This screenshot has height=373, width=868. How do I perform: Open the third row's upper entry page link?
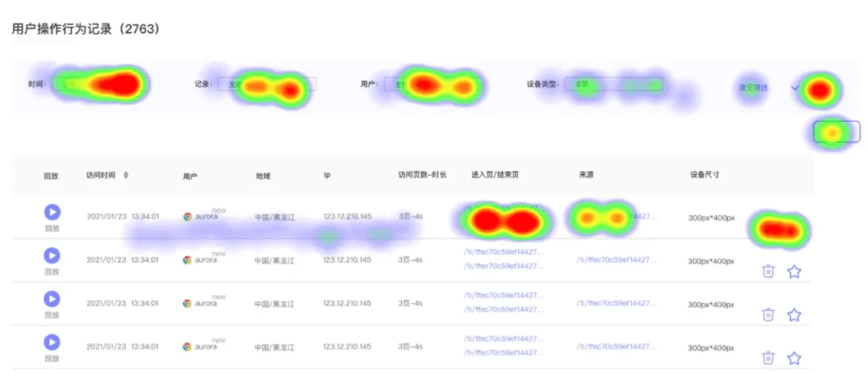click(504, 296)
